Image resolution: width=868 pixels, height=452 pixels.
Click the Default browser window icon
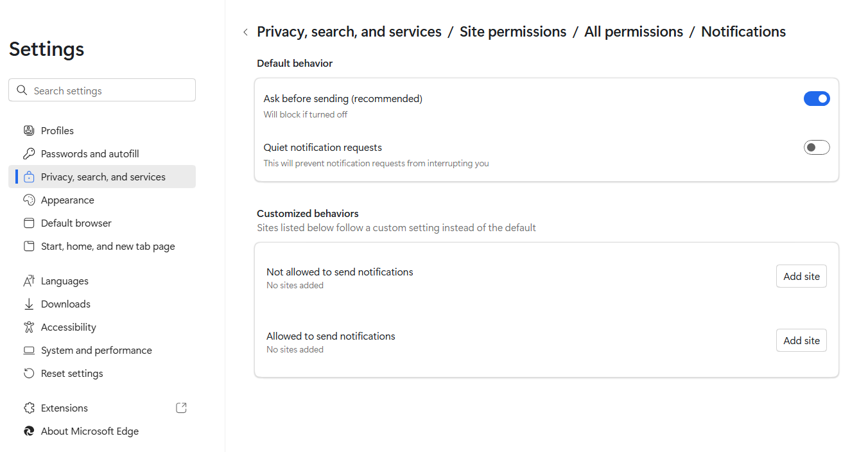[x=29, y=223]
